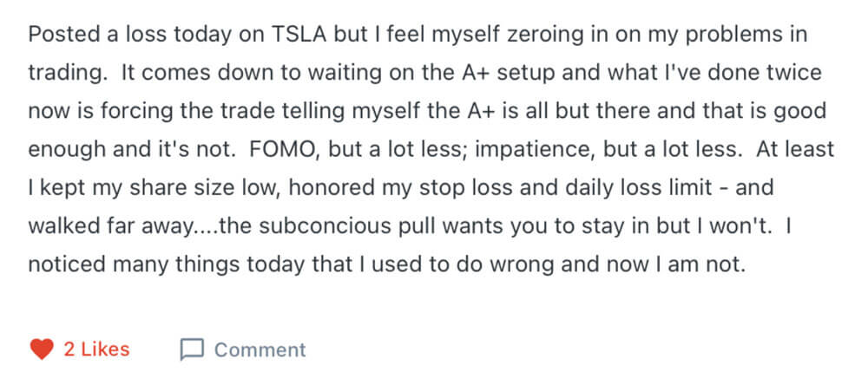Viewport: 868px width, 391px height.
Task: Toggle the red heart like icon
Action: pos(42,349)
